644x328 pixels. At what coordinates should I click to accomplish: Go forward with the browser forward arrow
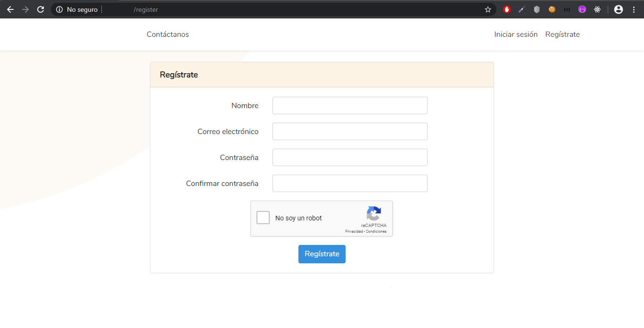click(x=25, y=9)
